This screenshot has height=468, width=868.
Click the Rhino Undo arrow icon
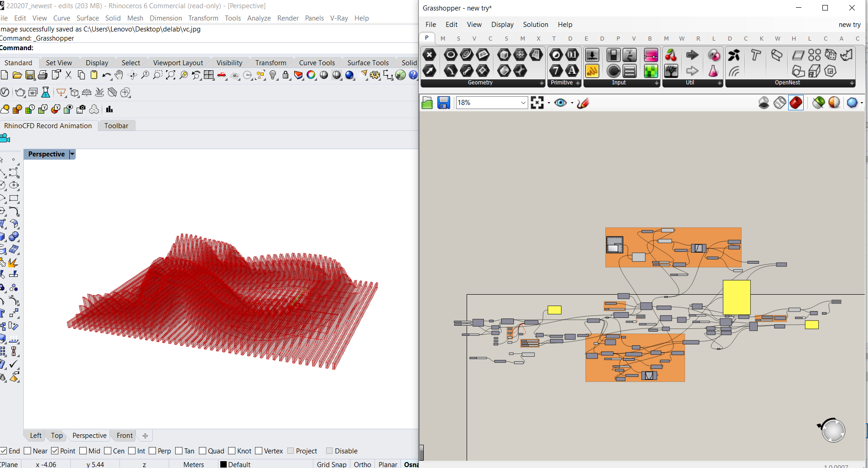(106, 75)
